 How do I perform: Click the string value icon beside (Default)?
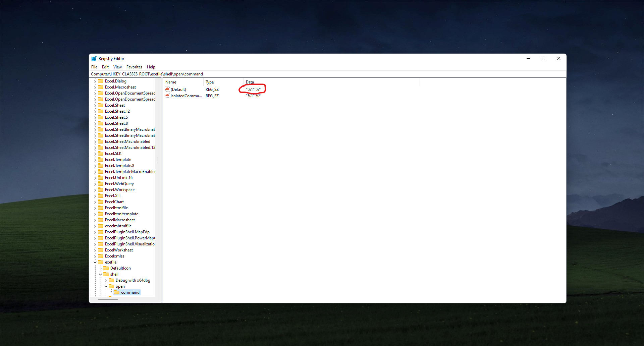[167, 89]
